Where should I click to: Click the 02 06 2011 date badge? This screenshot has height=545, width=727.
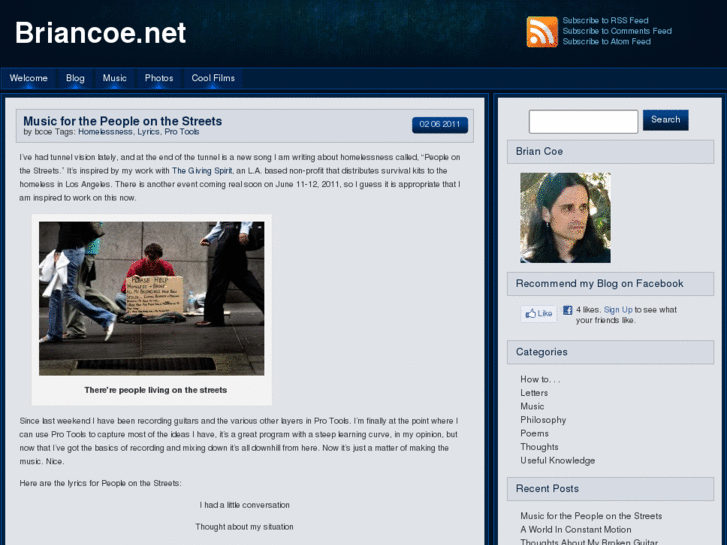tap(440, 124)
